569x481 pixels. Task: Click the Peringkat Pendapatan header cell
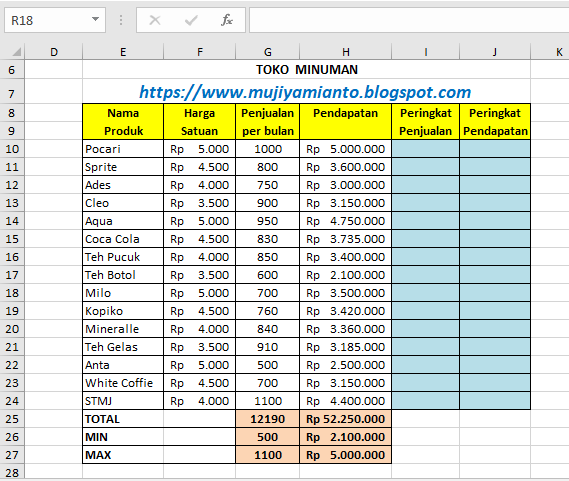(x=495, y=122)
